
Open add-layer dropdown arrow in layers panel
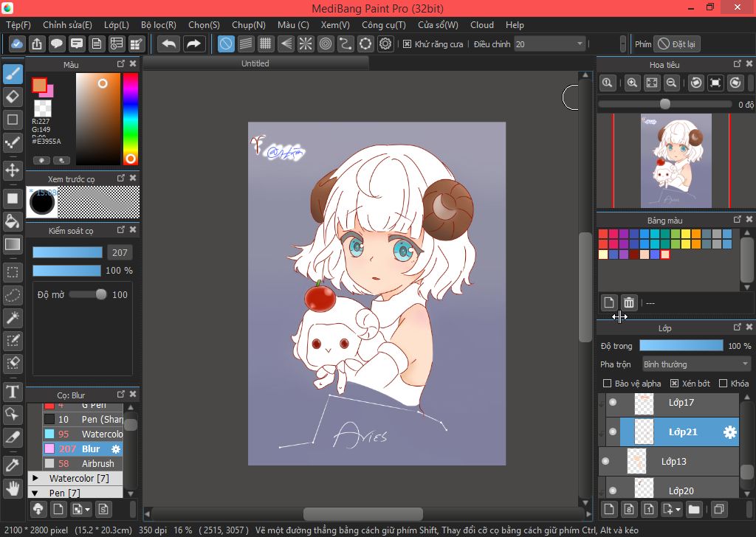tap(678, 510)
